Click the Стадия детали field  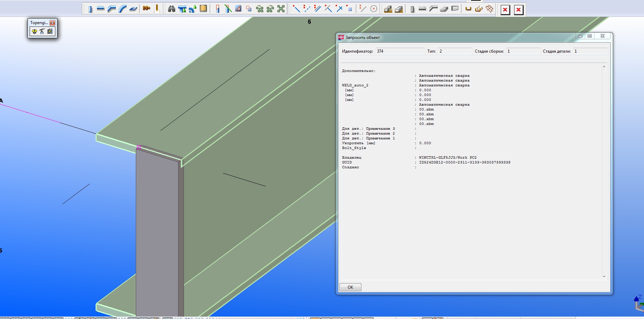[x=590, y=51]
